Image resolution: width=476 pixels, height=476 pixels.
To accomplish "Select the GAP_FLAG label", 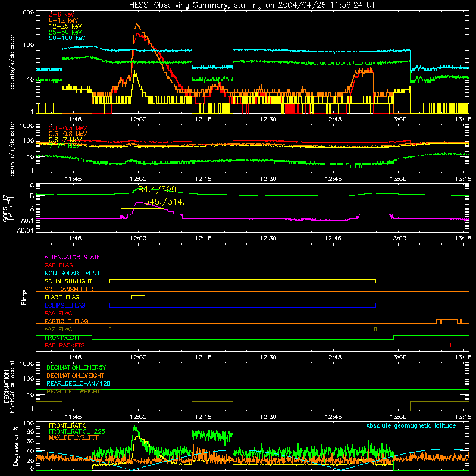I will tap(58, 265).
